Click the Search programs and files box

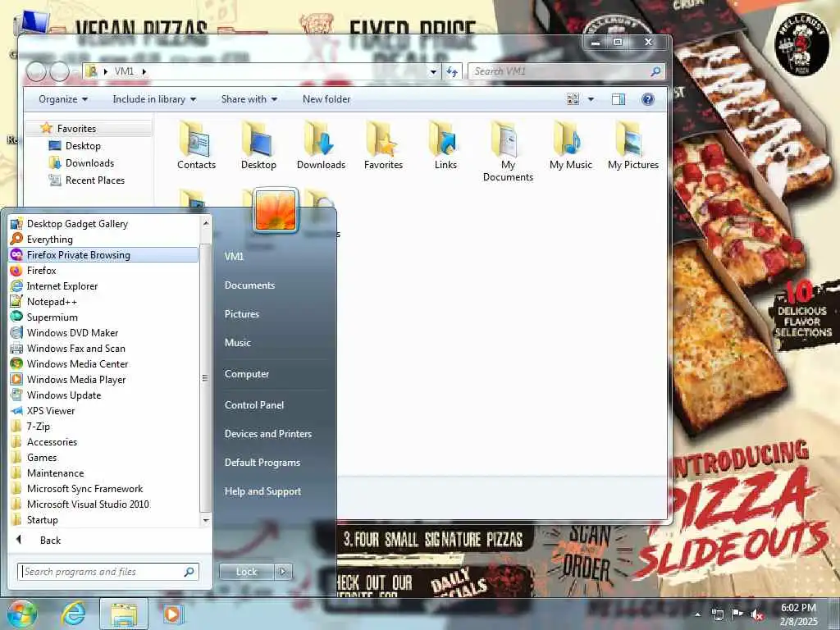click(108, 572)
